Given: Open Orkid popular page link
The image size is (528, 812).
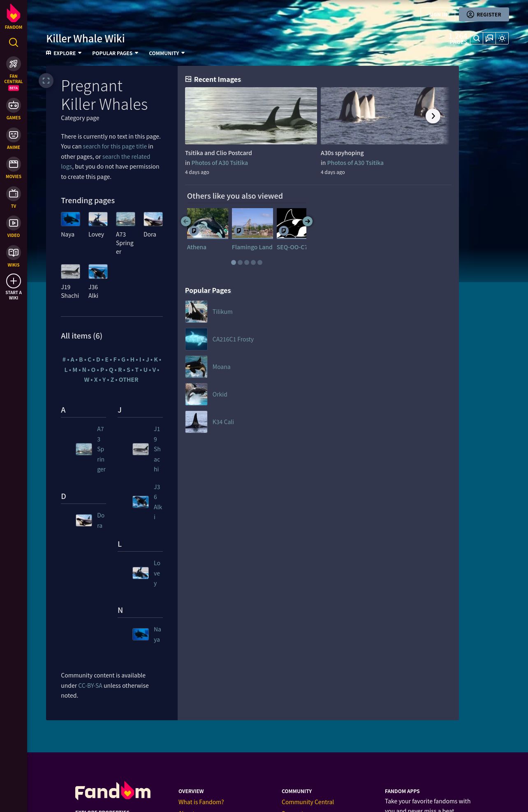Looking at the screenshot, I should tap(220, 394).
